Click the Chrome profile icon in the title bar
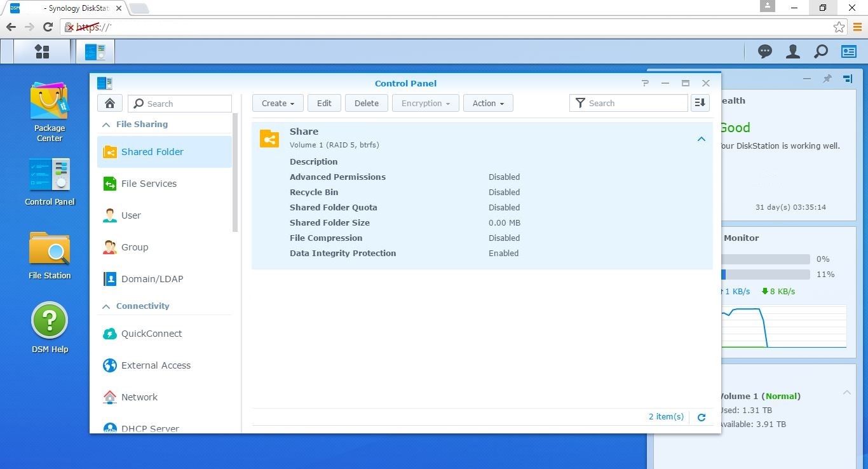The image size is (868, 469). 767,6
